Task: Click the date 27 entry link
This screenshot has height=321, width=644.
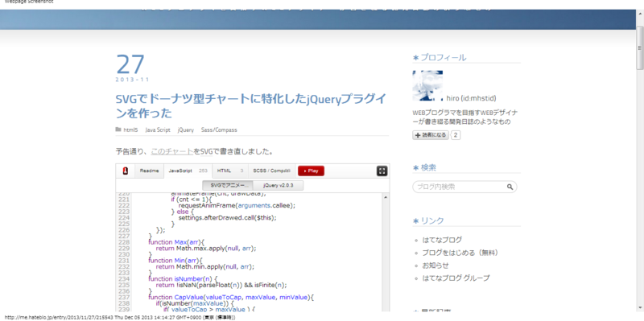Action: 130,64
